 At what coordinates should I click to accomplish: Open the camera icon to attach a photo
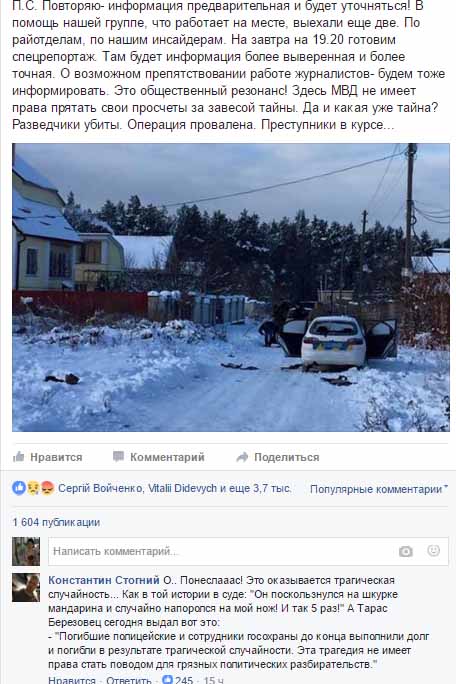406,551
